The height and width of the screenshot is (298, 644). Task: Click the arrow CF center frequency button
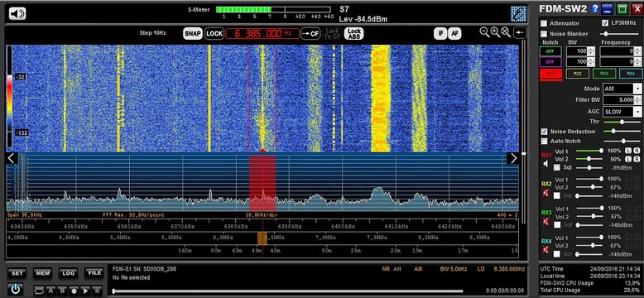tap(310, 34)
